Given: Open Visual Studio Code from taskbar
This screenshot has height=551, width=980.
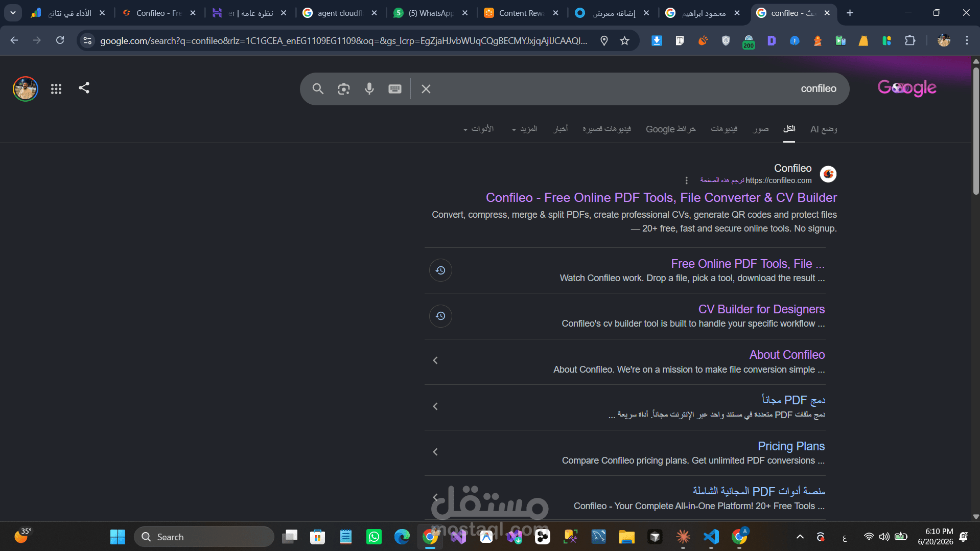Looking at the screenshot, I should 711,537.
